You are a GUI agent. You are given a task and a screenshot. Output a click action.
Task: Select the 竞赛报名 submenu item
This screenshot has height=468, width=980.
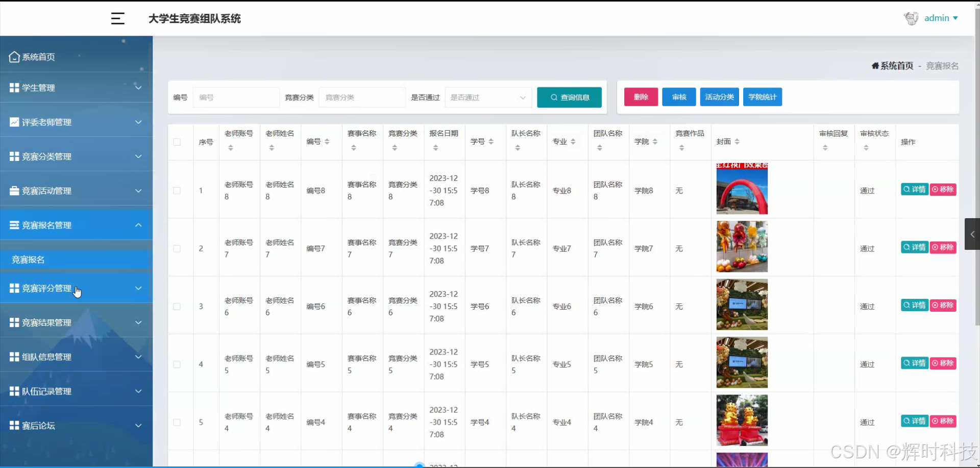(77, 260)
